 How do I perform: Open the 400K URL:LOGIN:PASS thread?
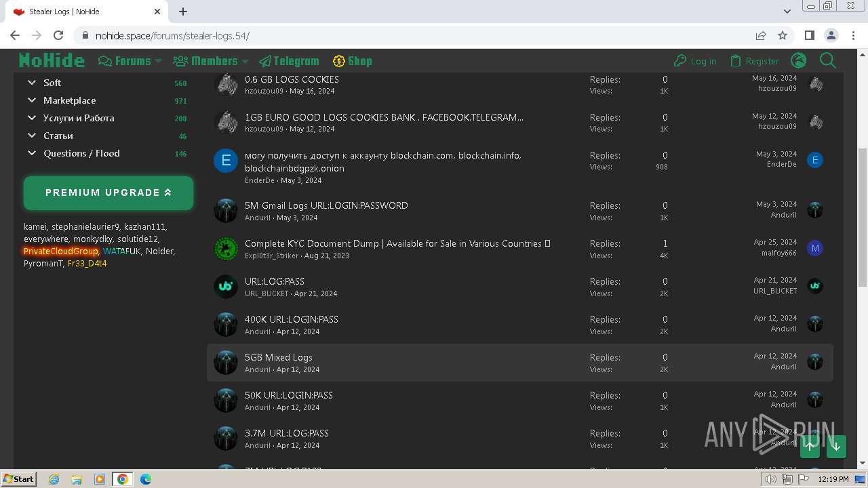(x=292, y=319)
